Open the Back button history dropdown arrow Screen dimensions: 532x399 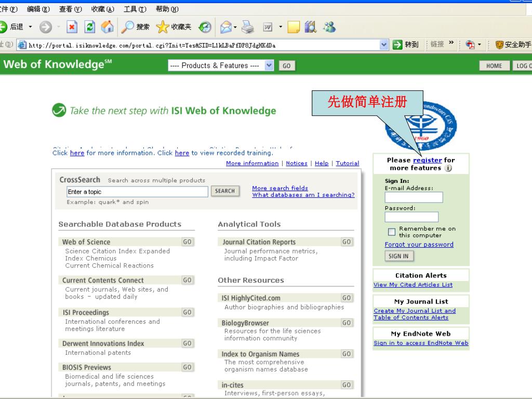click(x=30, y=27)
